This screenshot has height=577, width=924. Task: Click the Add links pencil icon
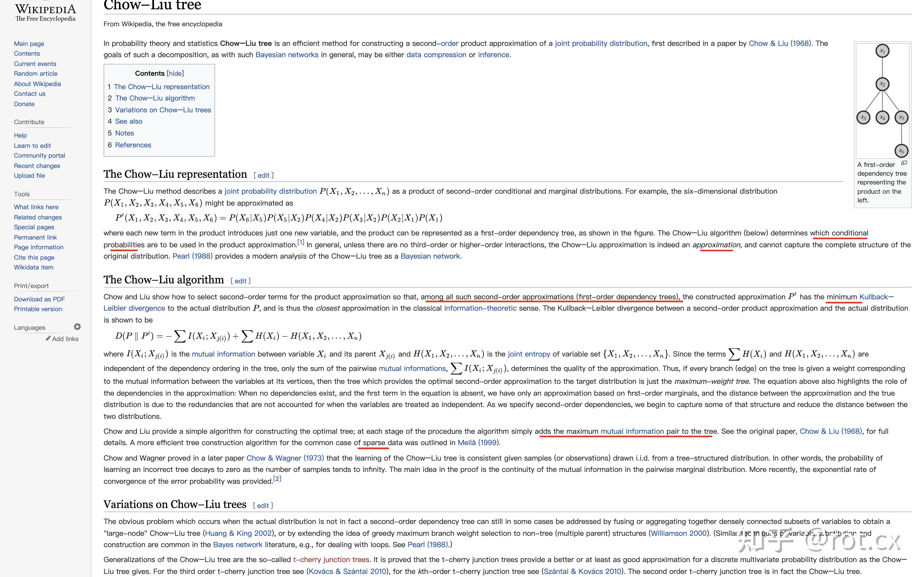tap(48, 338)
